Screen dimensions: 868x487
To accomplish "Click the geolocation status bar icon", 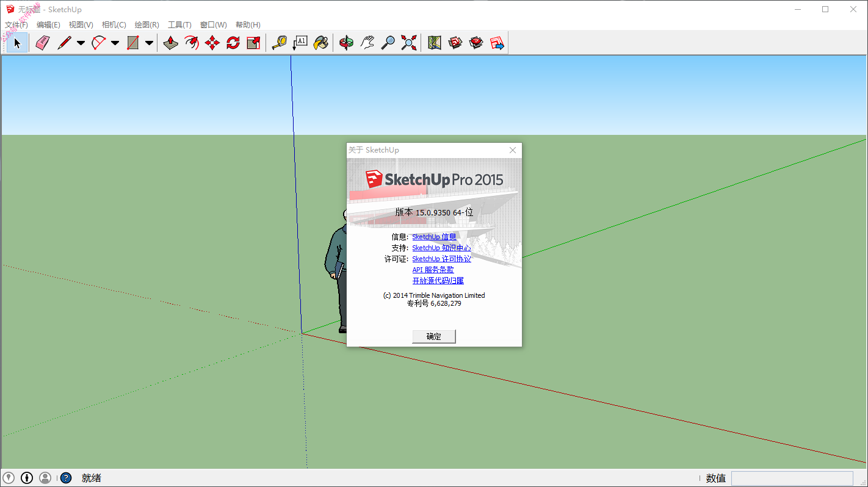I will point(9,478).
